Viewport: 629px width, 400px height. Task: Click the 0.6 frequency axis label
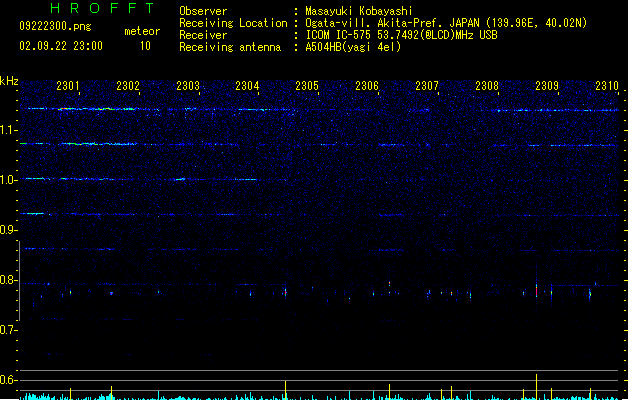[x=8, y=380]
